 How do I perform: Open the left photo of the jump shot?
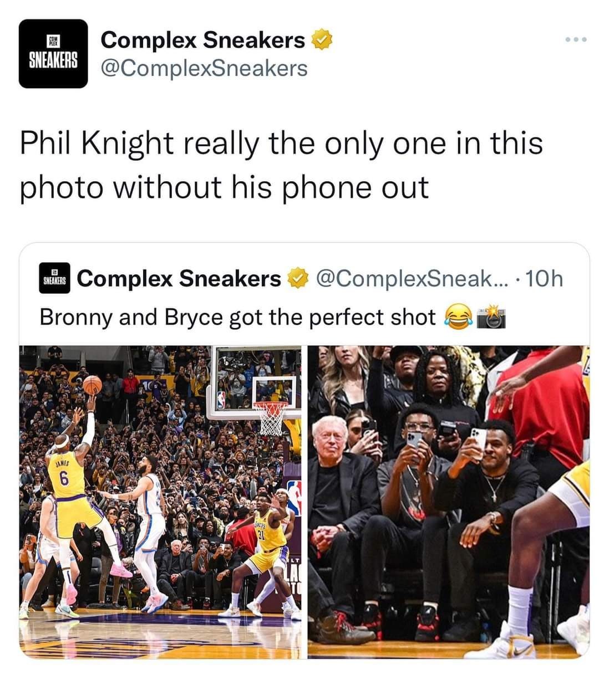(160, 502)
